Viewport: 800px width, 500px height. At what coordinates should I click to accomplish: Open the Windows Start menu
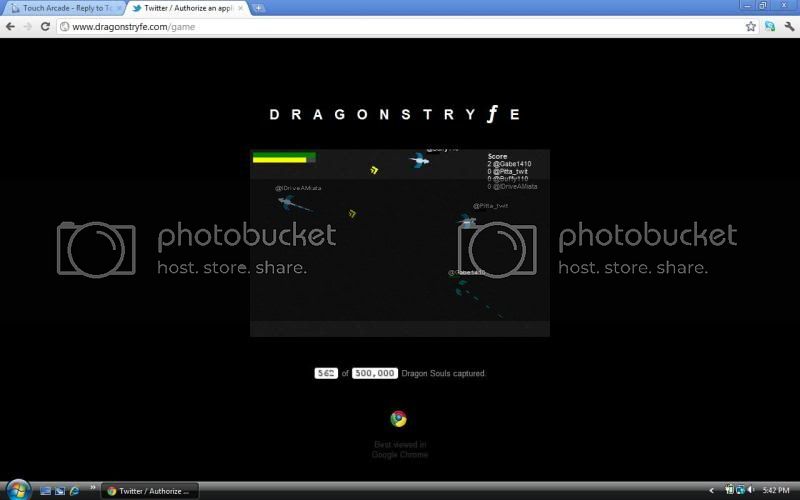point(18,490)
